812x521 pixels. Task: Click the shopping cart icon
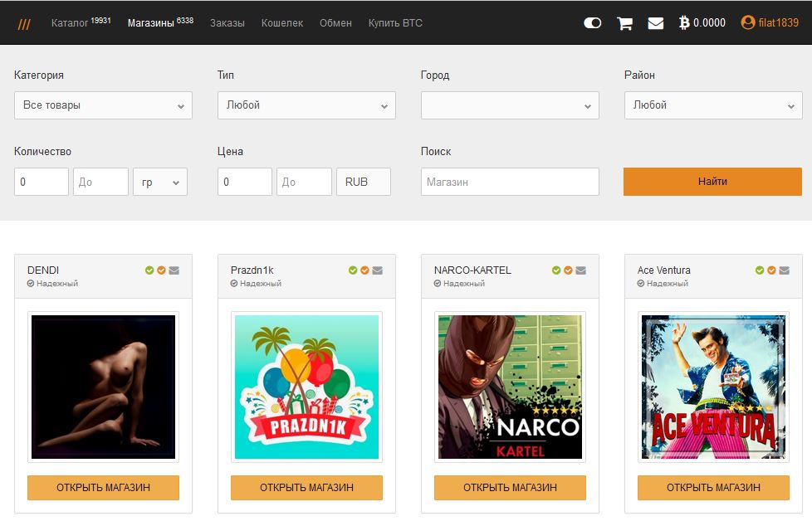pos(624,23)
